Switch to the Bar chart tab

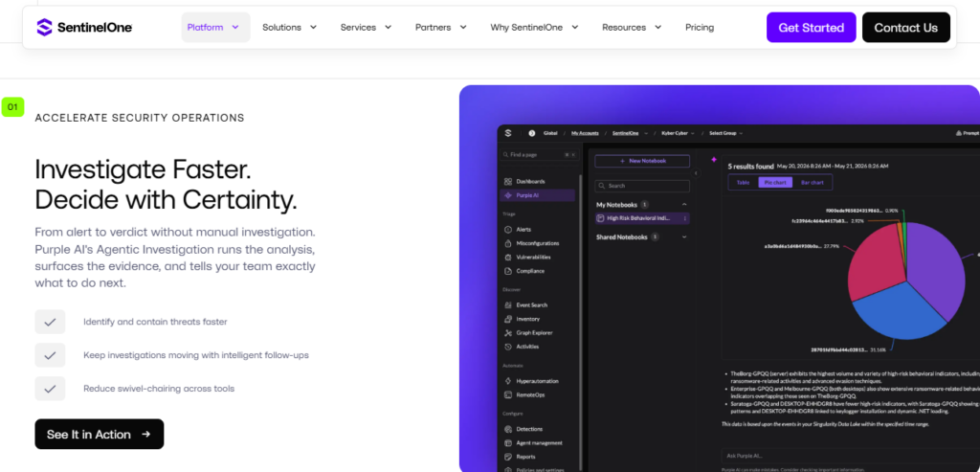pyautogui.click(x=813, y=183)
